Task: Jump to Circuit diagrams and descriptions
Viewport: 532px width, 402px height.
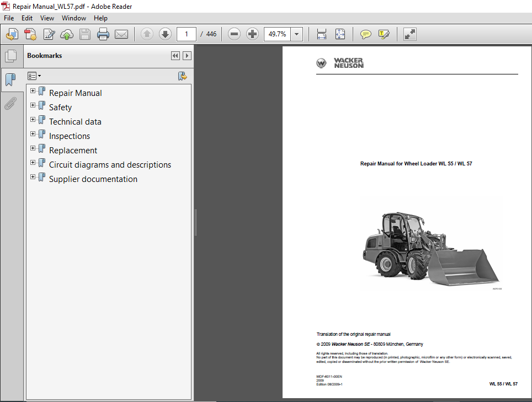Action: click(110, 165)
